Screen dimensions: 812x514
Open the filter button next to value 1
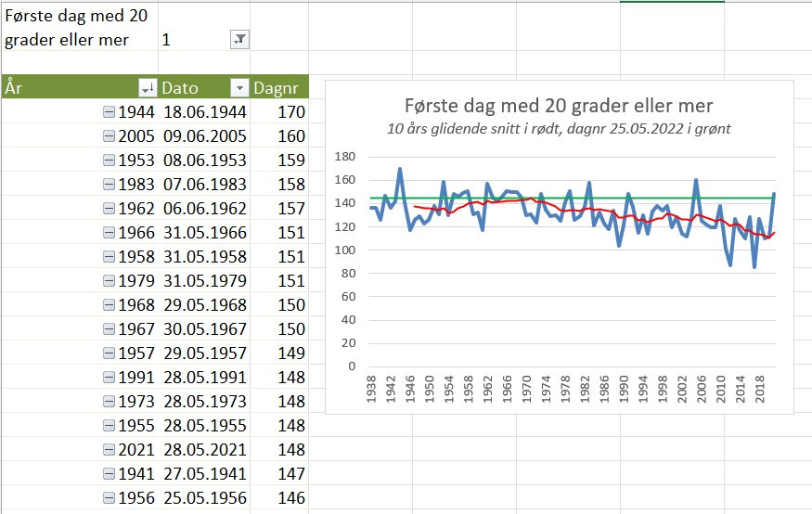click(239, 39)
